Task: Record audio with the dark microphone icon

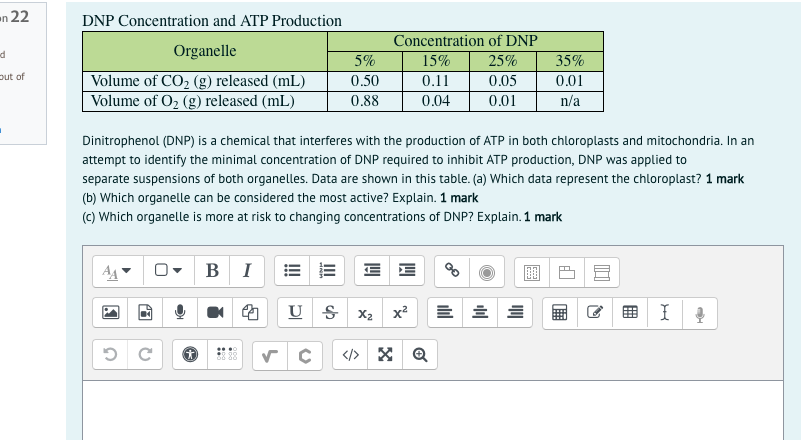Action: (x=180, y=313)
